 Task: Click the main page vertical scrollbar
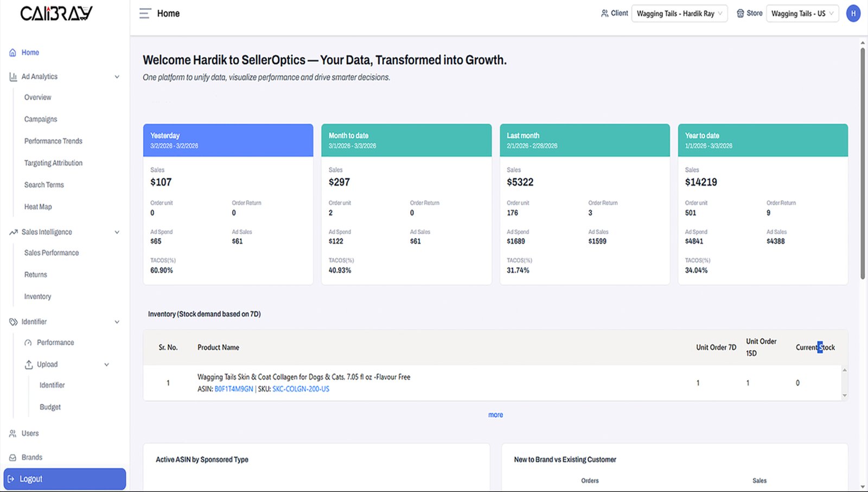[863, 163]
